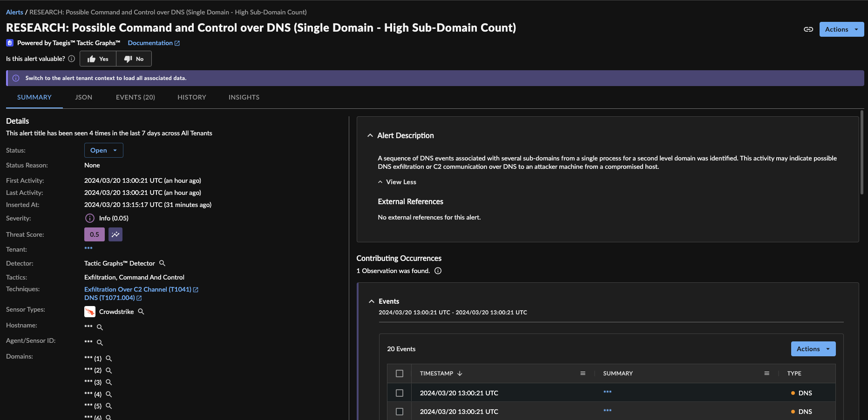Image resolution: width=868 pixels, height=420 pixels.
Task: Open the HISTORY tab
Action: pos(192,97)
